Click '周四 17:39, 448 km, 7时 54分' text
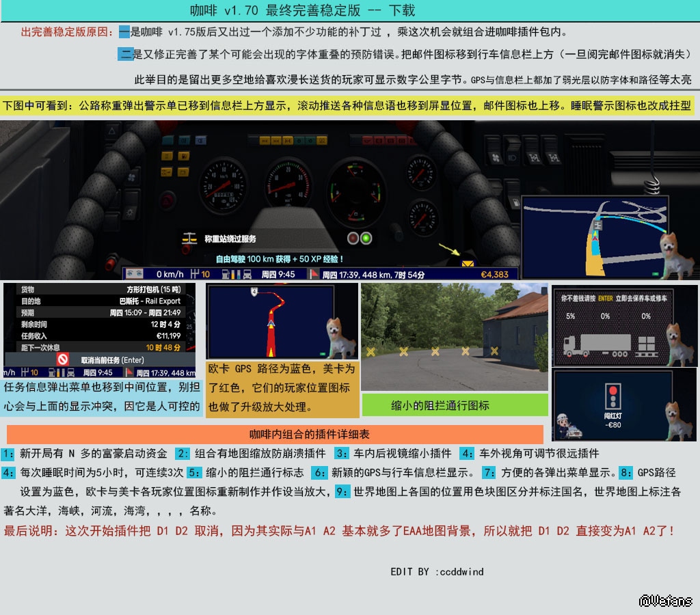 point(373,275)
